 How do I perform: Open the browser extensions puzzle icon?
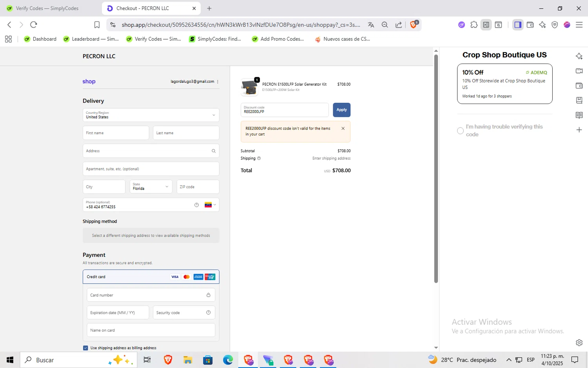pyautogui.click(x=474, y=25)
